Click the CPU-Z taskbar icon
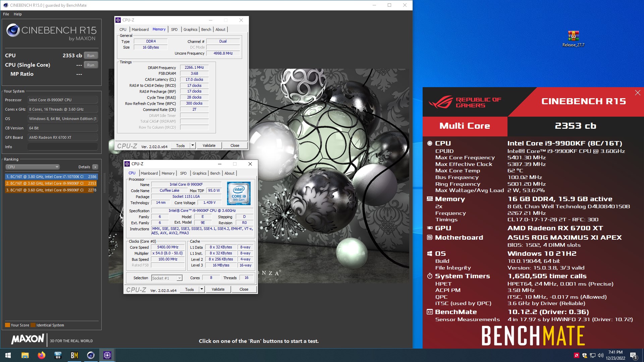Image resolution: width=644 pixels, height=362 pixels. pos(107,355)
